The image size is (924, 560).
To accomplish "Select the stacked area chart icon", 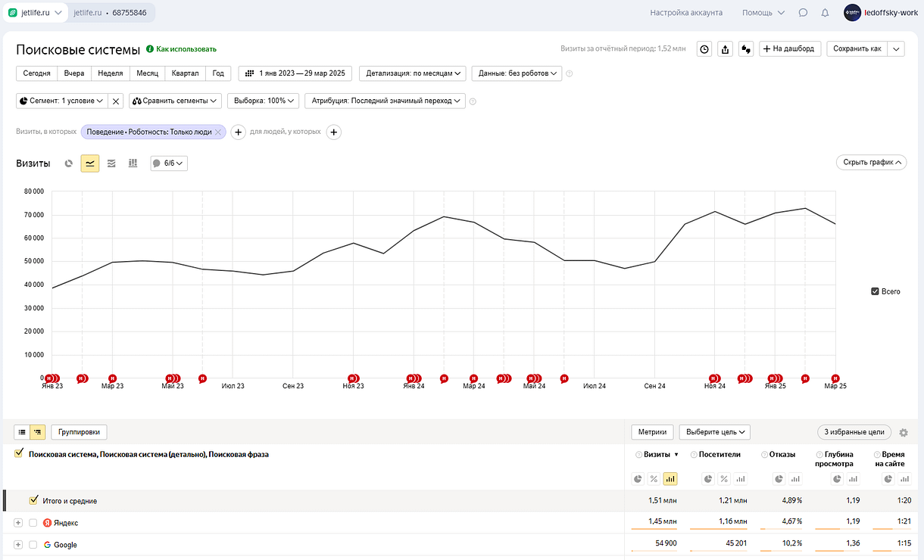I will [111, 163].
